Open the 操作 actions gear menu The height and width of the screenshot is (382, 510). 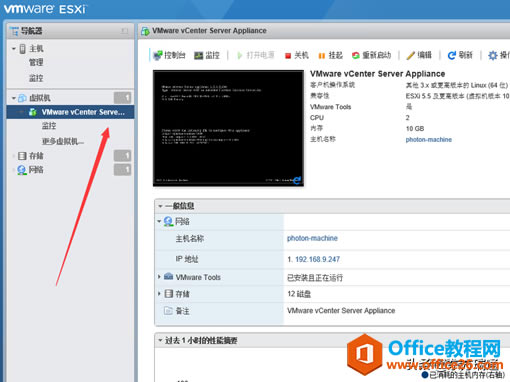pyautogui.click(x=499, y=55)
